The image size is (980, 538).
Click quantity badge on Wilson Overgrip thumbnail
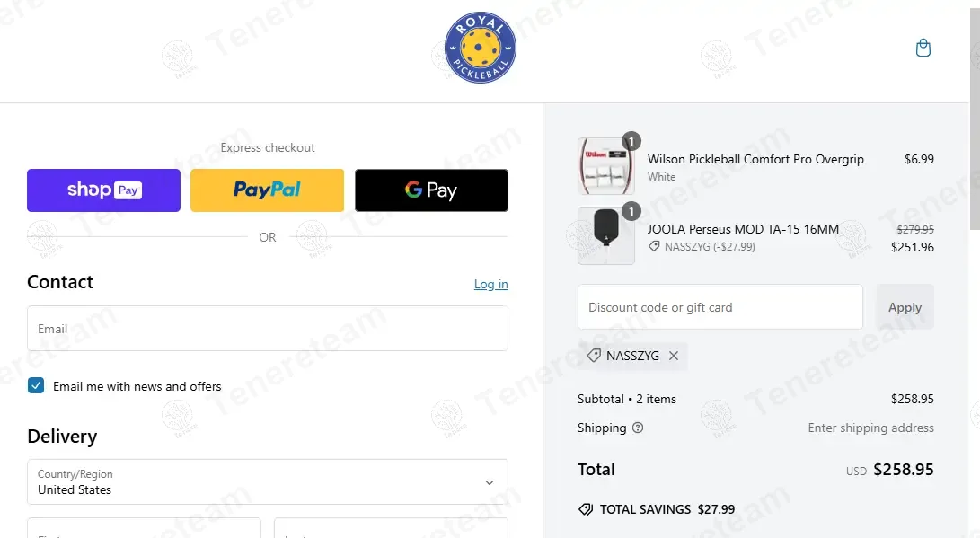coord(631,141)
